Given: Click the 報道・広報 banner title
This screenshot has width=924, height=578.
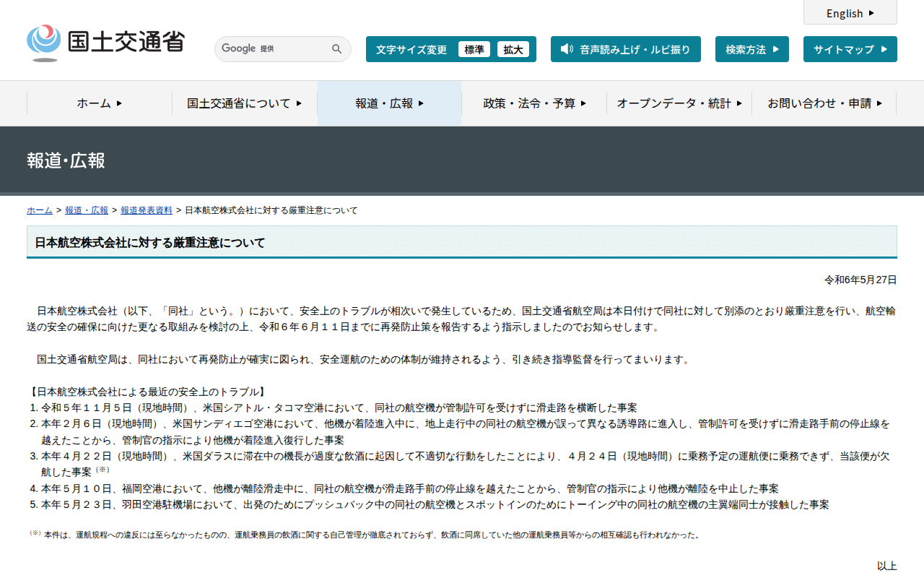Looking at the screenshot, I should (66, 160).
